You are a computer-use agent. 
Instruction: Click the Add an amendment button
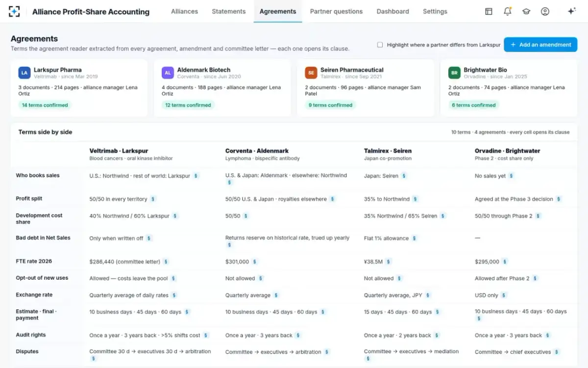pos(540,45)
